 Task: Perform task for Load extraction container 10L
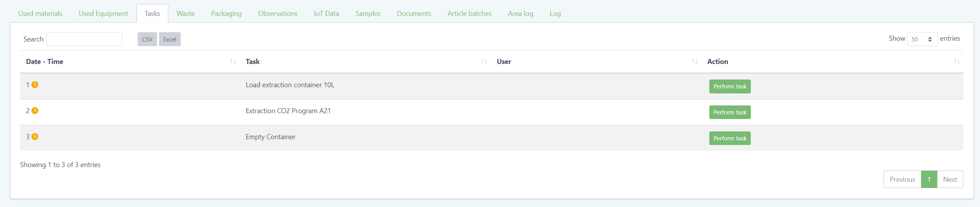(729, 86)
